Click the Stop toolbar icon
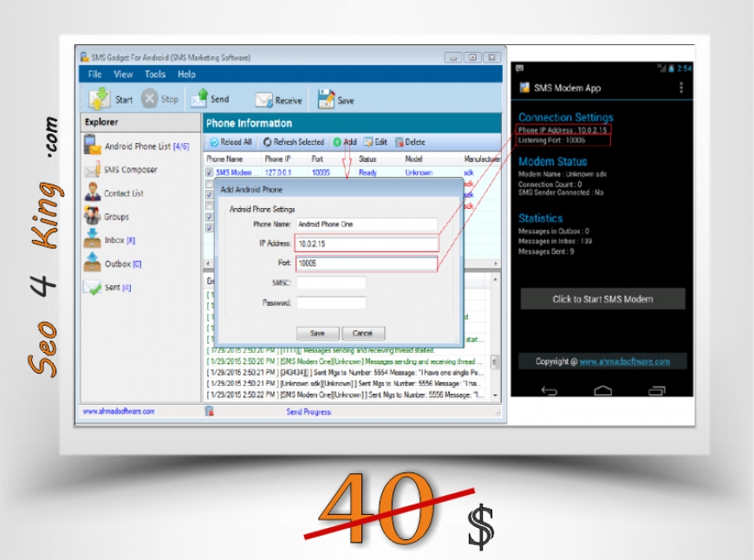 (150, 99)
